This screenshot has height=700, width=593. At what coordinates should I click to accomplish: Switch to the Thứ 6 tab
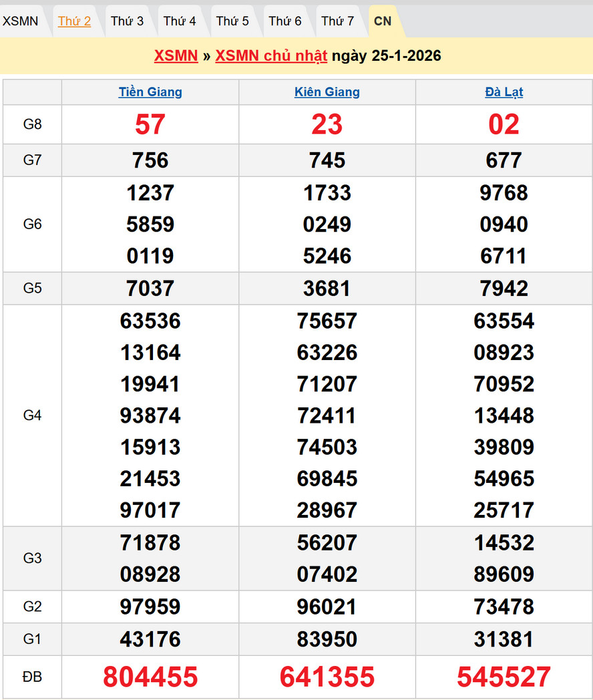(285, 21)
